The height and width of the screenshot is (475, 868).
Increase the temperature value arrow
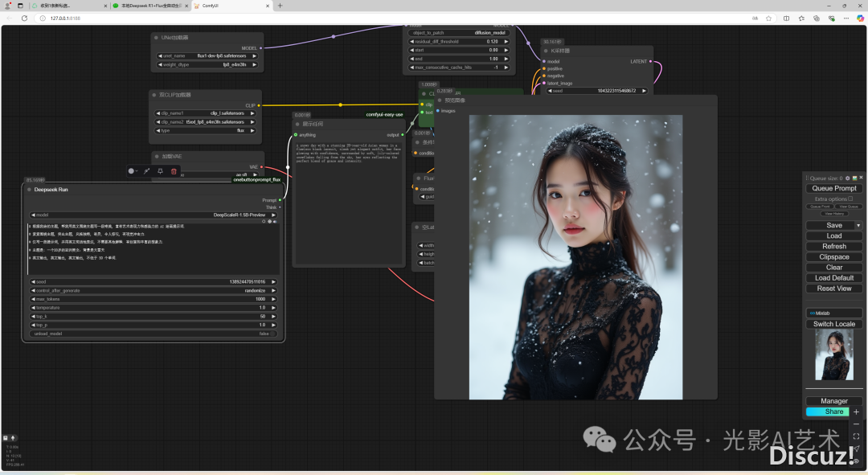(273, 308)
